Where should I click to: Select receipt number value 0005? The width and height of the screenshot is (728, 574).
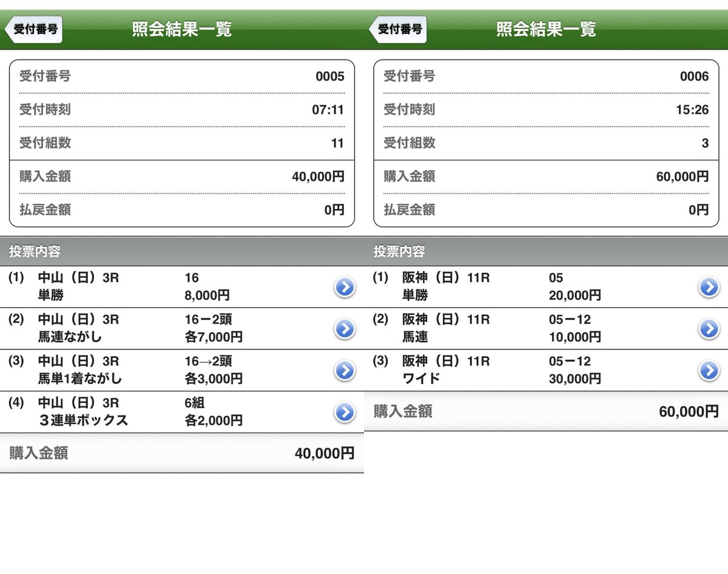(x=329, y=76)
